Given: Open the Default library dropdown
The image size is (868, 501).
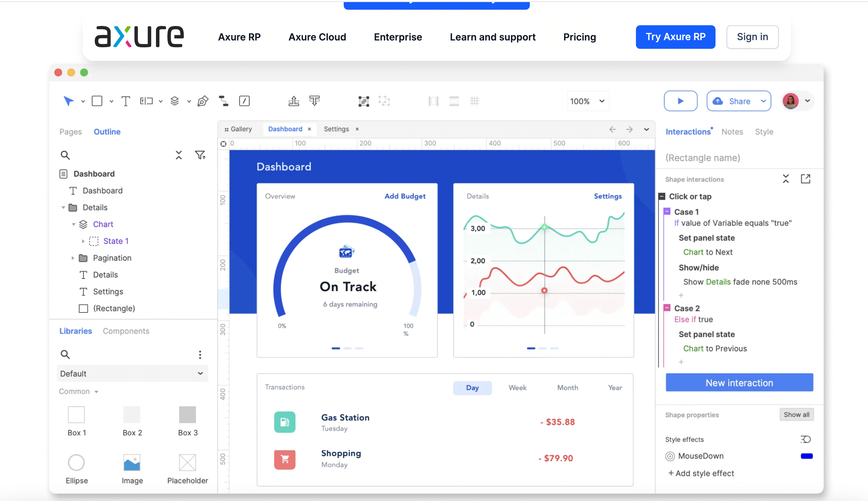Looking at the screenshot, I should (132, 374).
